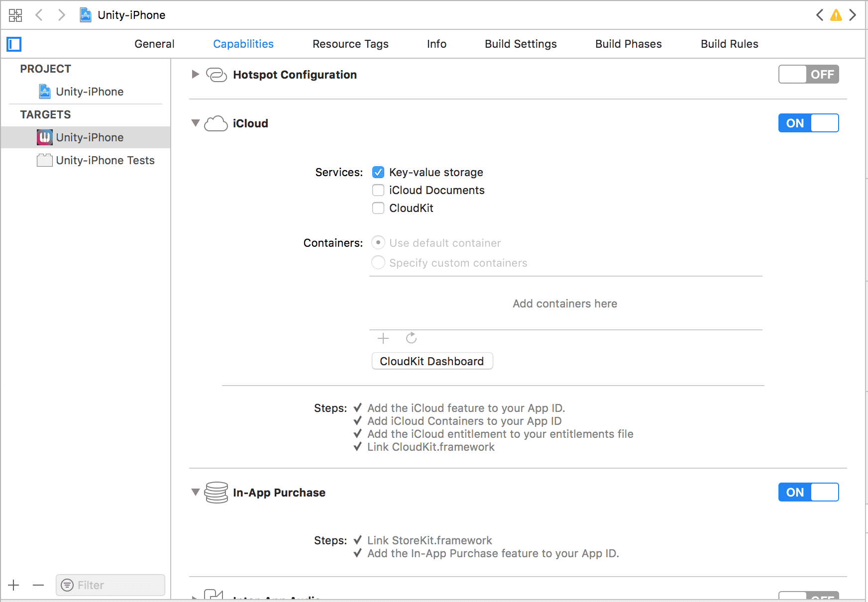Click the In-App Purchase heading
This screenshot has height=602, width=868.
tap(279, 493)
